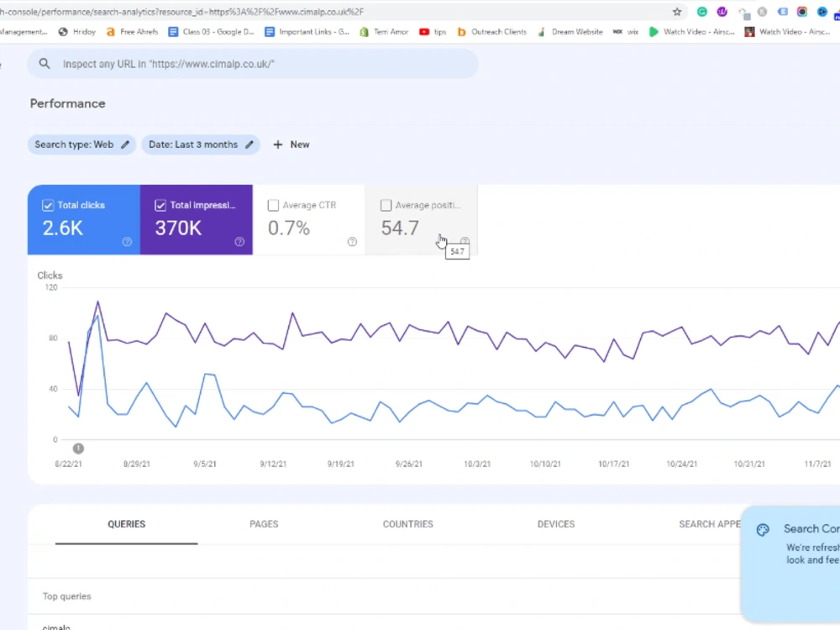Click the palette icon in Search Console notice
This screenshot has height=630, width=840.
click(763, 530)
